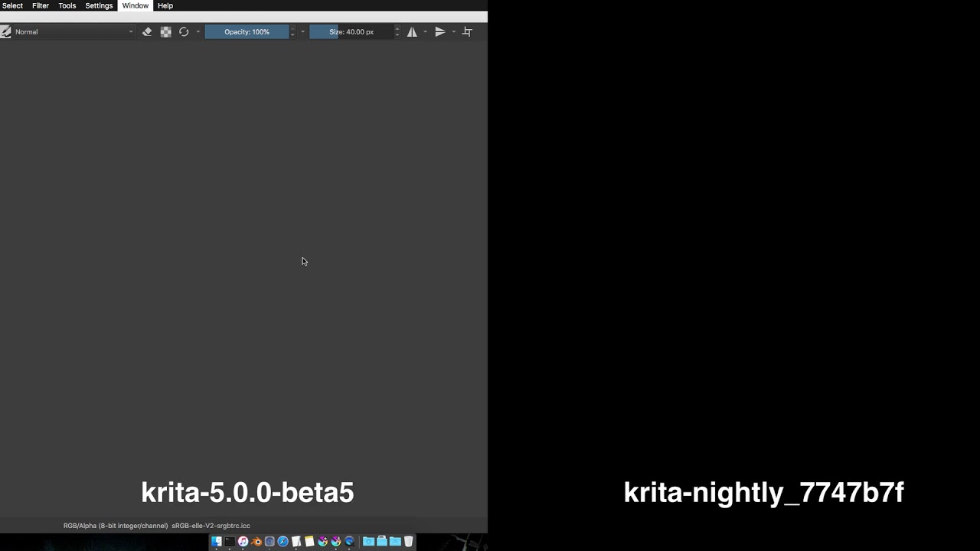Open the highlighted Window menu
Screen dimensions: 980x551
point(136,5)
